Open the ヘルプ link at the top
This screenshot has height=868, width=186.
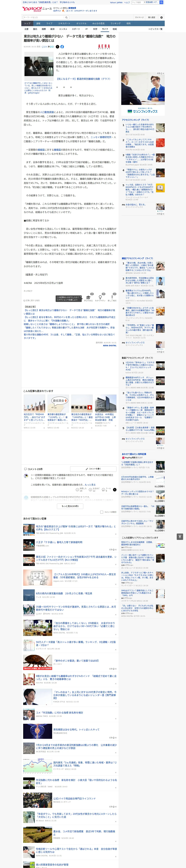tap(127, 2)
